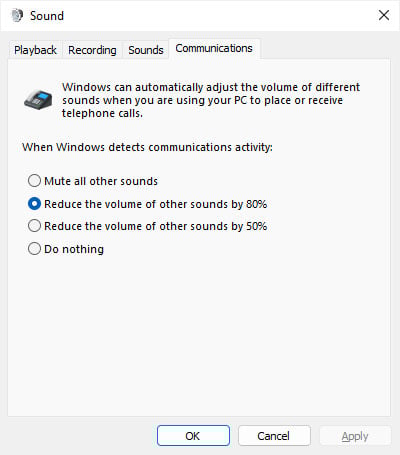
Task: Dismiss the dialog with Cancel
Action: point(274,436)
